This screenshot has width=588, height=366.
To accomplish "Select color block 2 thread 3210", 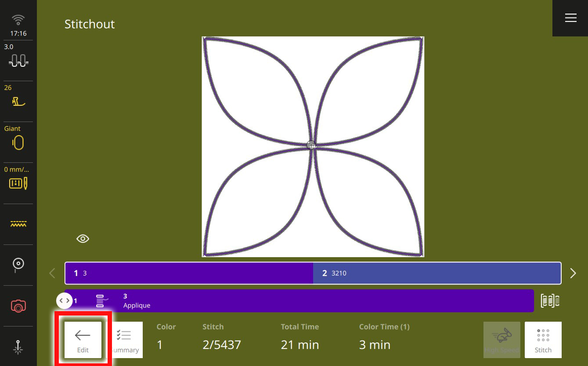I will (x=437, y=273).
